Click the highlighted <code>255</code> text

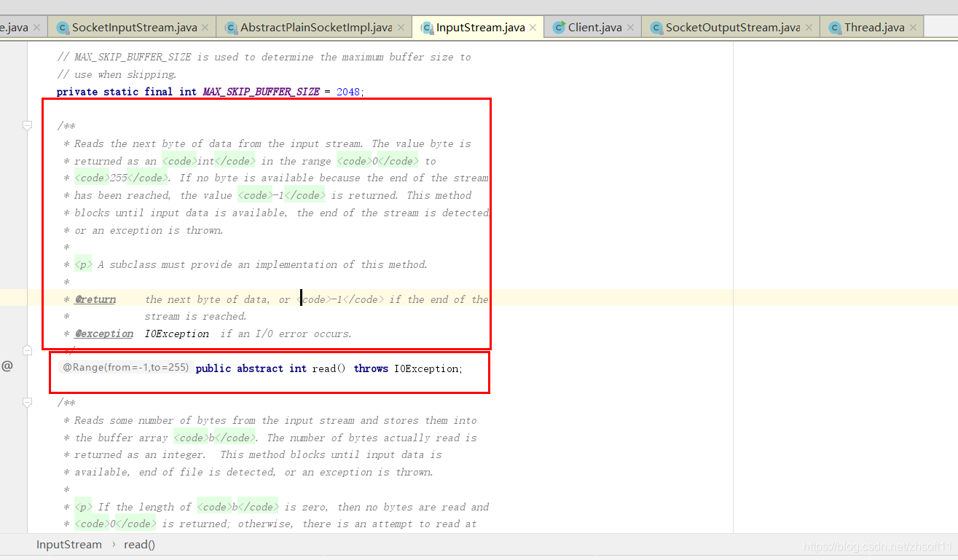click(x=121, y=178)
